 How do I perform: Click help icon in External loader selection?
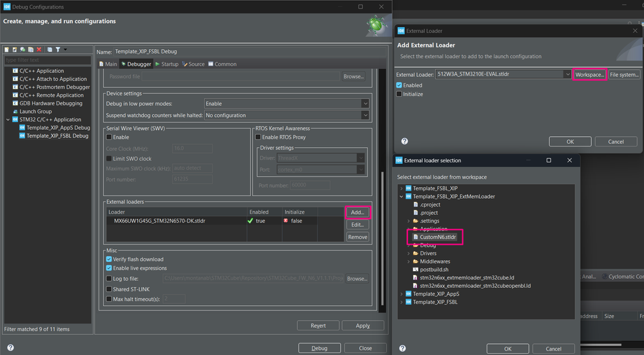click(x=402, y=348)
